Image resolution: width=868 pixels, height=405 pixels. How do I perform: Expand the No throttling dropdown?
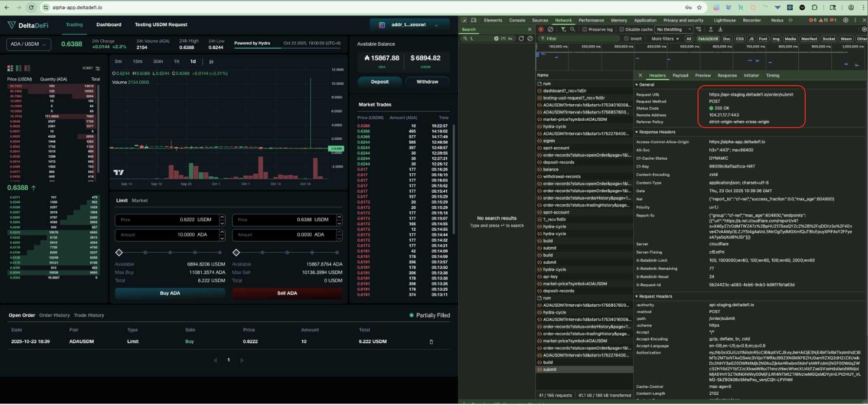(x=674, y=29)
